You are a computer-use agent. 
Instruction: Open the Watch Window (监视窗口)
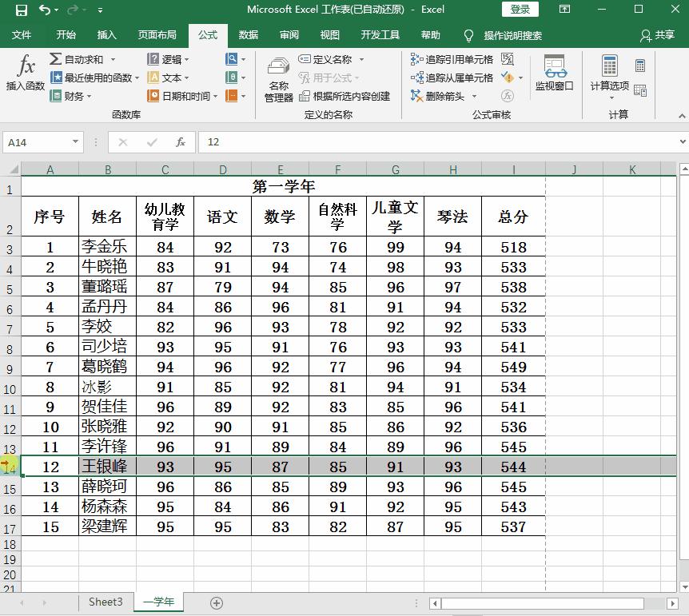pos(555,76)
